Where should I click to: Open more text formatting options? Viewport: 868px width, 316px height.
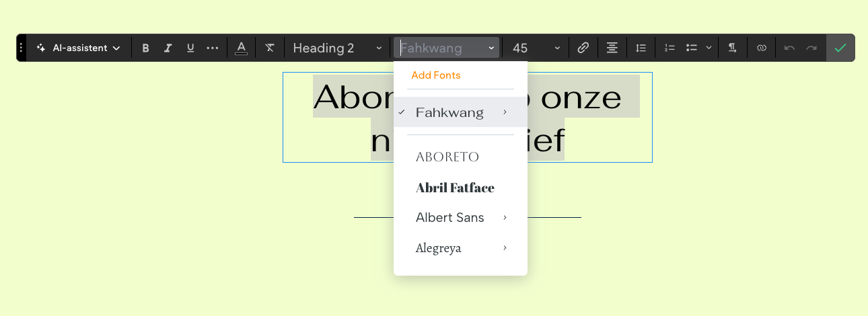pos(213,48)
